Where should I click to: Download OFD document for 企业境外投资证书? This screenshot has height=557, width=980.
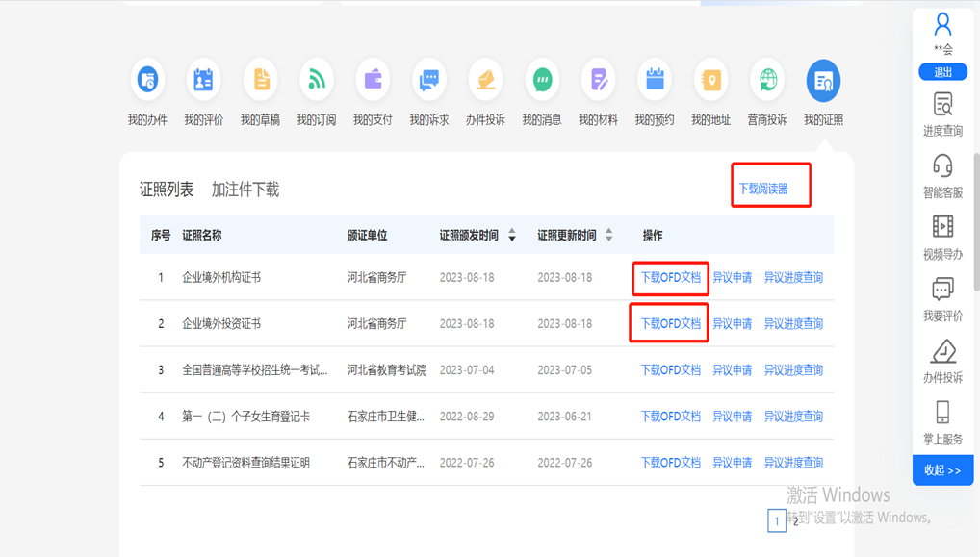[x=668, y=323]
